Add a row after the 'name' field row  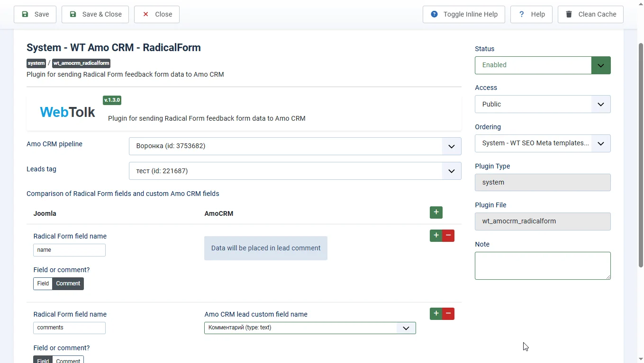436,235
